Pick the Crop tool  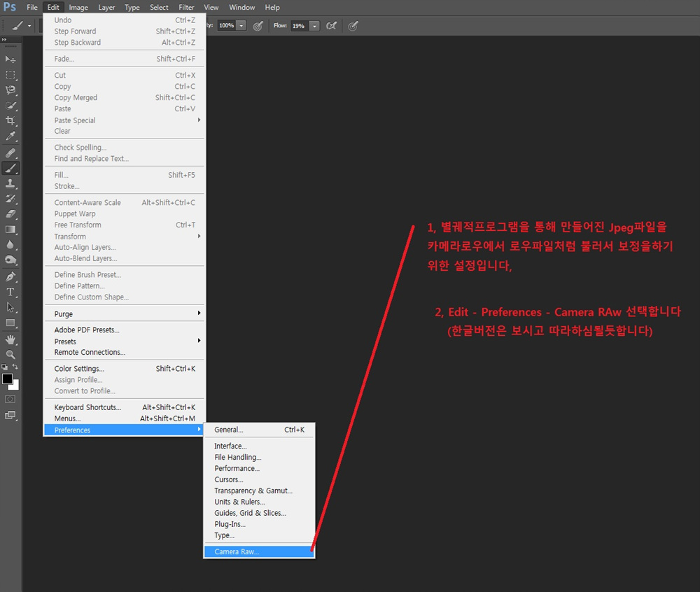10,121
